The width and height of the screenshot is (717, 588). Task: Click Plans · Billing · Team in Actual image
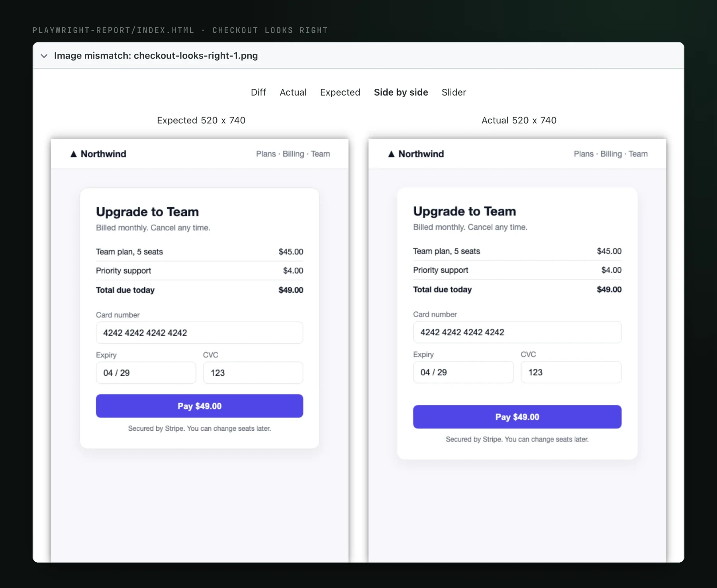pyautogui.click(x=611, y=154)
